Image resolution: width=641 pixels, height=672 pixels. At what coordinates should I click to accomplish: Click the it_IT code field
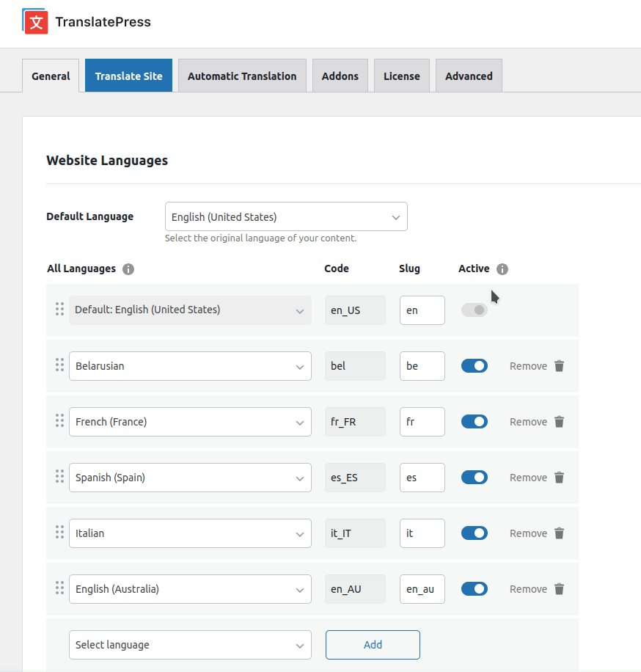[x=355, y=533]
